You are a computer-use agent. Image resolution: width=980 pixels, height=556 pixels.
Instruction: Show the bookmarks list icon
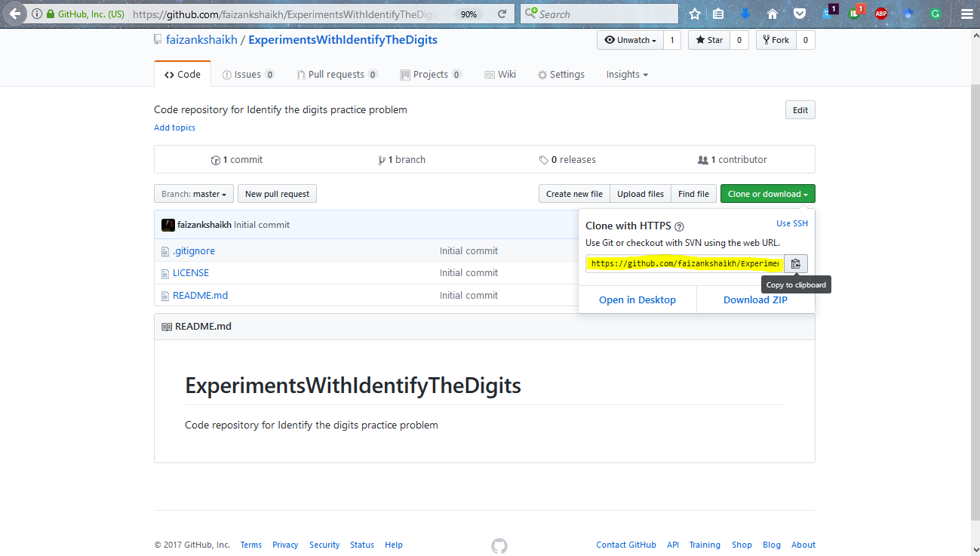click(718, 14)
